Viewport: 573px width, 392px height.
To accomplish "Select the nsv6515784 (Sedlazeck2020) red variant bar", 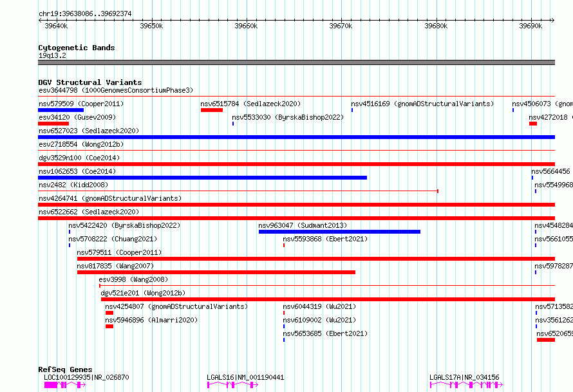I will click(x=212, y=110).
